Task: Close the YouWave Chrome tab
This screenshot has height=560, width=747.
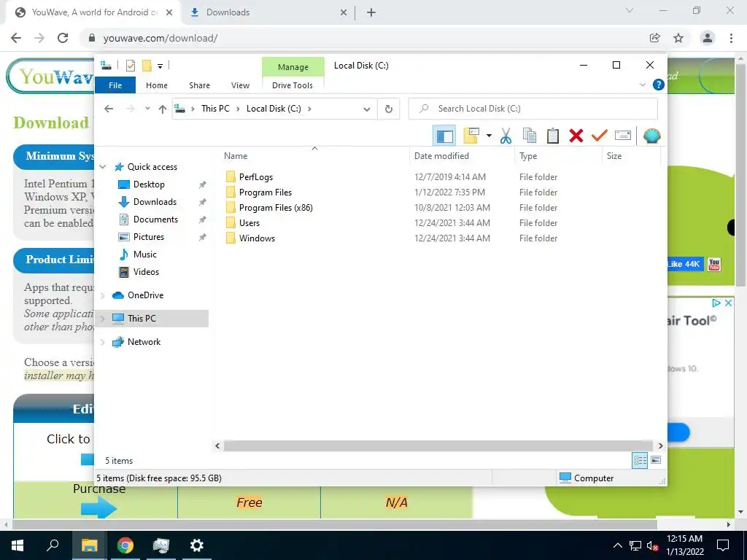Action: (x=169, y=13)
